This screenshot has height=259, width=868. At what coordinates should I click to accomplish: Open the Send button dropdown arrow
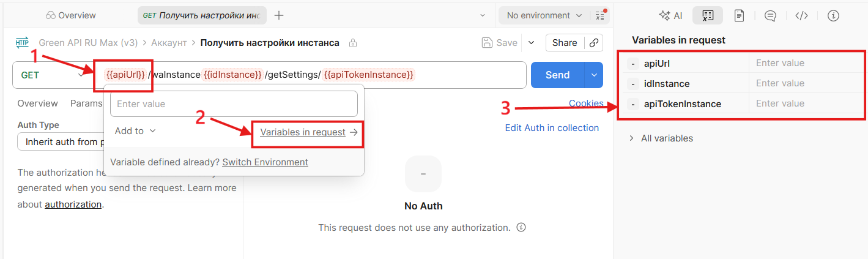click(593, 75)
